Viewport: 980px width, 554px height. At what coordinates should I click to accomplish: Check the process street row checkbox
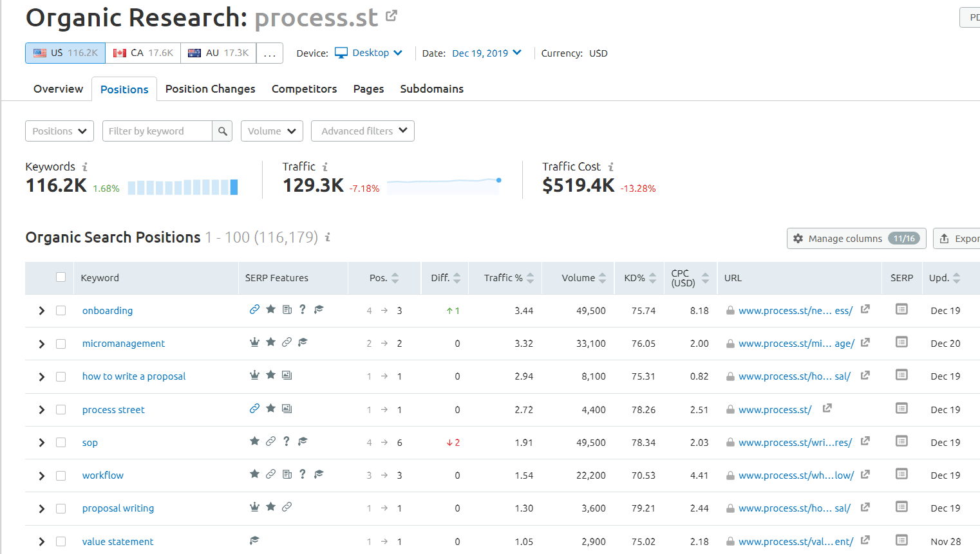[x=61, y=409]
